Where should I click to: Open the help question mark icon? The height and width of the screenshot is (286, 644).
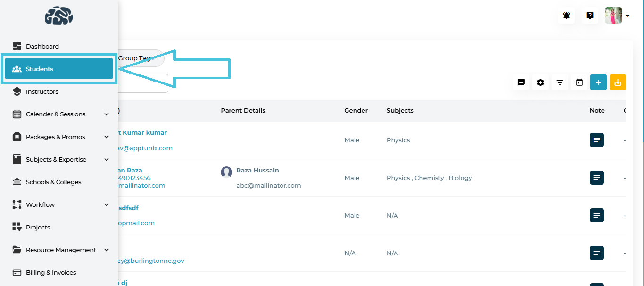tap(590, 16)
